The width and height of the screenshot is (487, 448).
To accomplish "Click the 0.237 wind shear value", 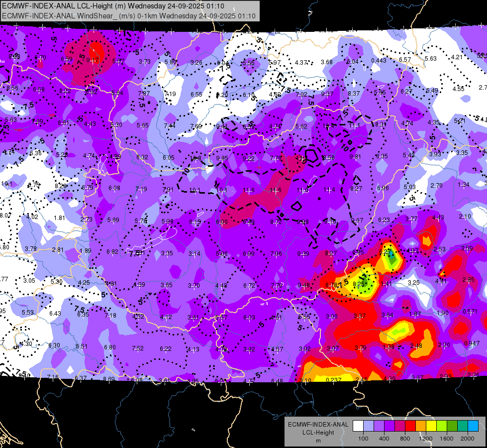I will (334, 380).
